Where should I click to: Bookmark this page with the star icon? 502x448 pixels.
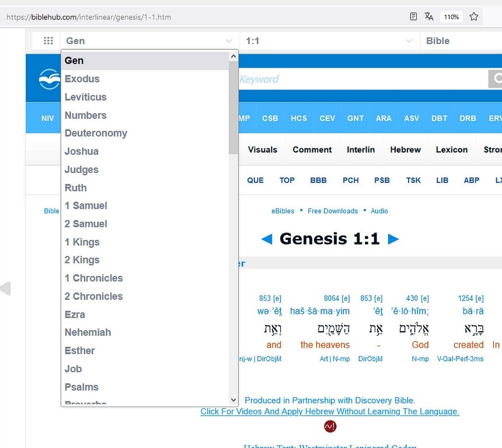[x=474, y=16]
